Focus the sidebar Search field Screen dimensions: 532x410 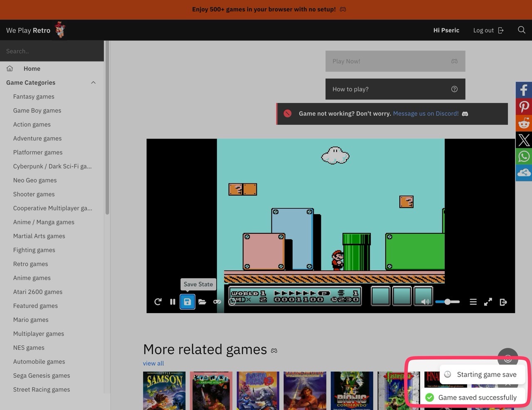click(52, 51)
